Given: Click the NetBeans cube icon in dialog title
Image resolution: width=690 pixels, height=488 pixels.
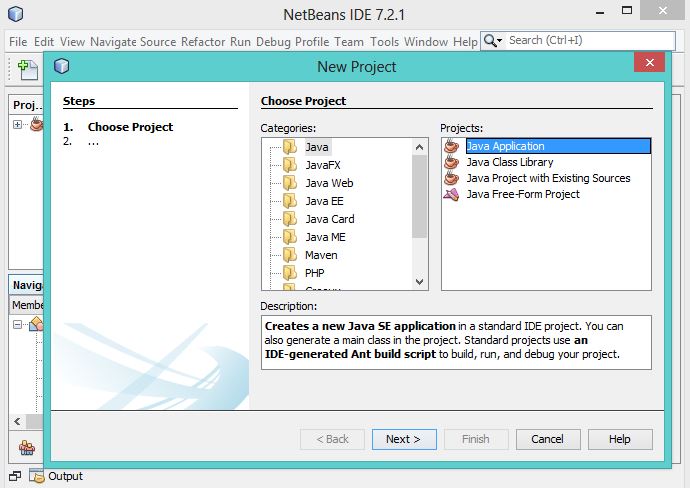Looking at the screenshot, I should (x=62, y=66).
